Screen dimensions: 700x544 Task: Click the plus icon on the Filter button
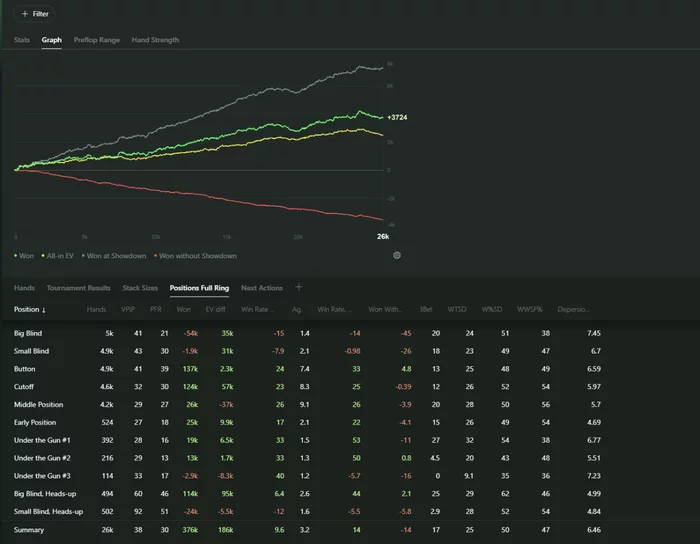tap(24, 14)
